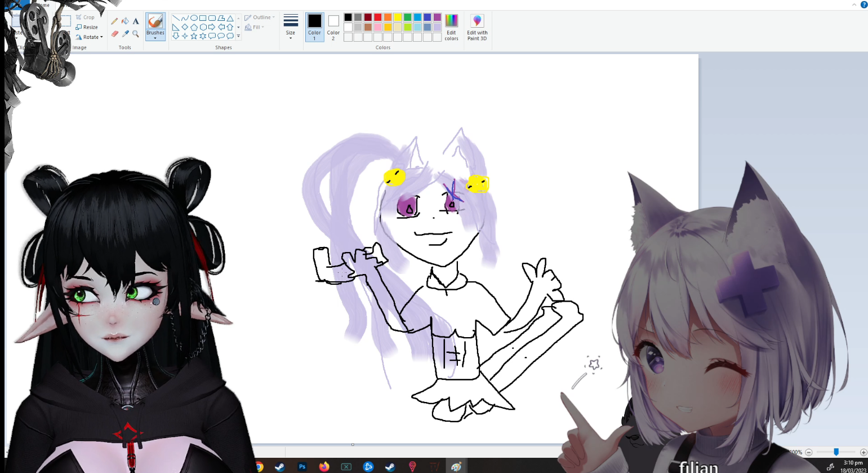Select the Pencil tool
This screenshot has height=473, width=868.
point(114,21)
